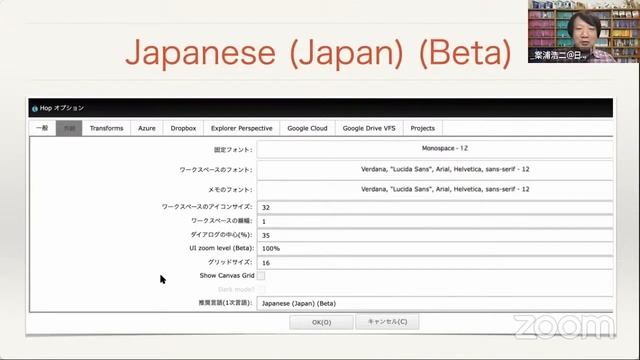
Task: Click the UI zoom level (Beta): label
Action: pyautogui.click(x=222, y=248)
